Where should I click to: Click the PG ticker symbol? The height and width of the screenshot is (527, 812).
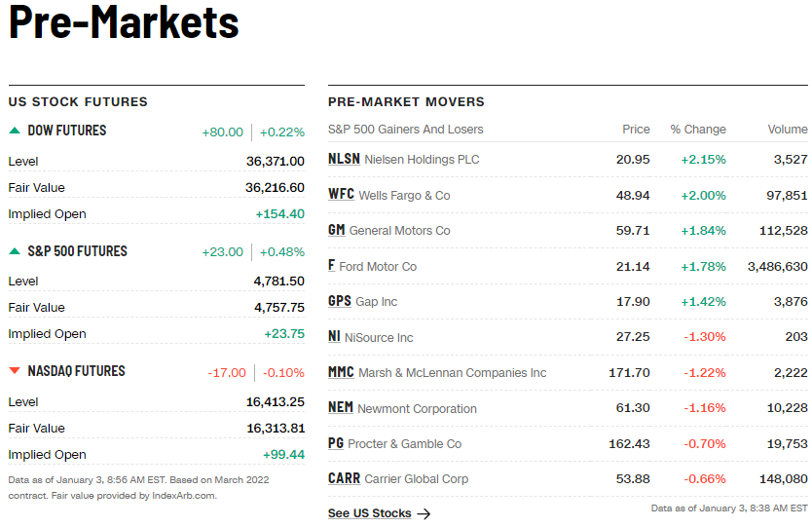(x=336, y=444)
